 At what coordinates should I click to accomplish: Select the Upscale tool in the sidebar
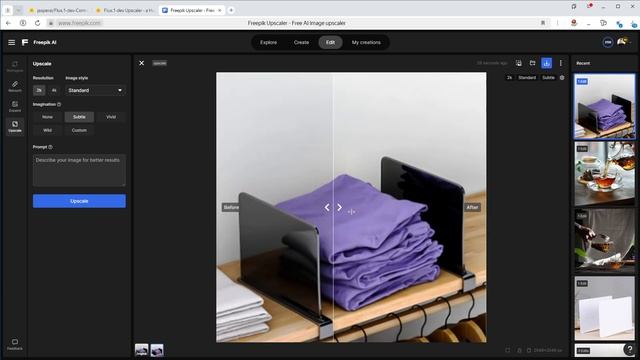[x=15, y=127]
